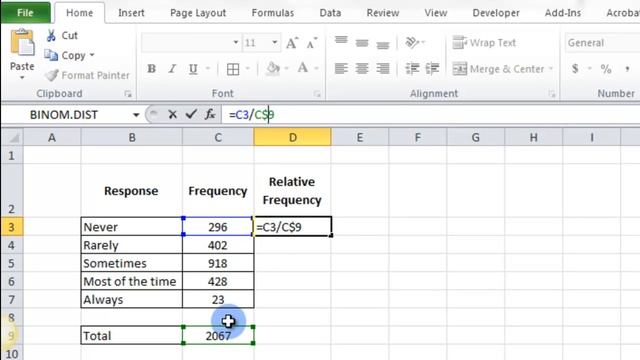Switch to the Formulas tab

(x=273, y=13)
